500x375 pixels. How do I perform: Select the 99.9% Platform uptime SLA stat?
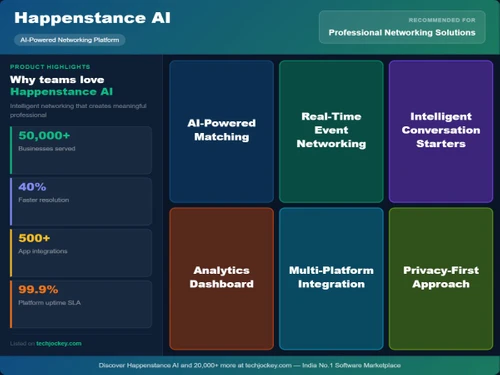coord(81,304)
